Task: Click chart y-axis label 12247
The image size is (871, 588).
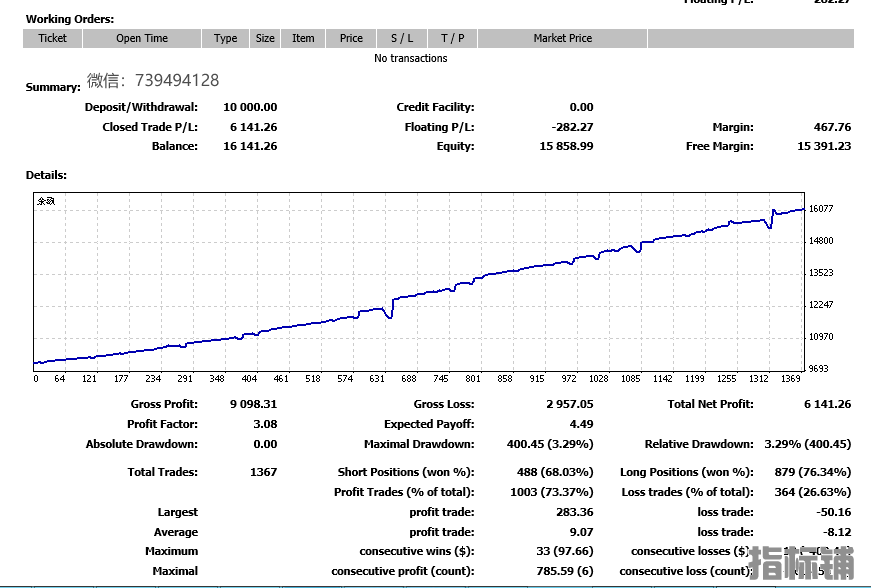Action: [x=820, y=305]
